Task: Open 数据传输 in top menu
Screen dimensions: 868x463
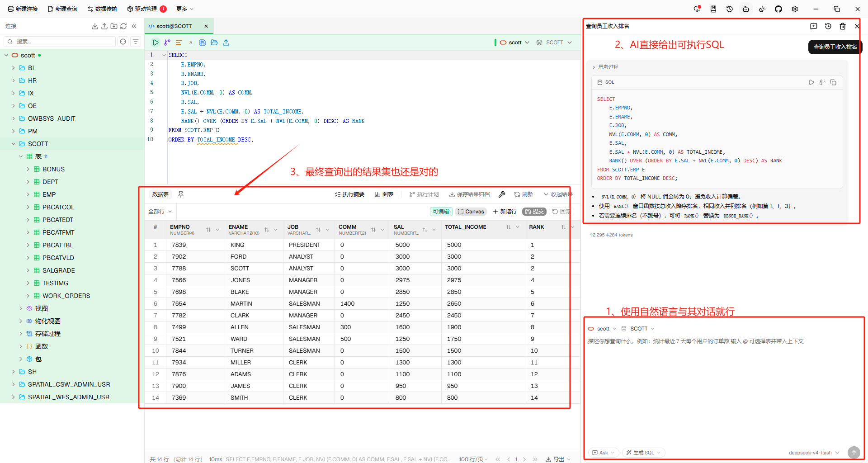Action: pyautogui.click(x=102, y=9)
